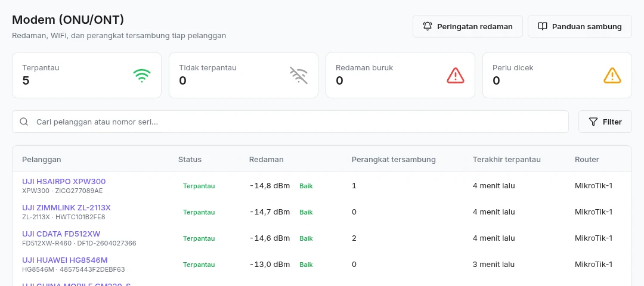Open customer UJI CDATA FD512XW
Image resolution: width=644 pixels, height=286 pixels.
tap(61, 234)
